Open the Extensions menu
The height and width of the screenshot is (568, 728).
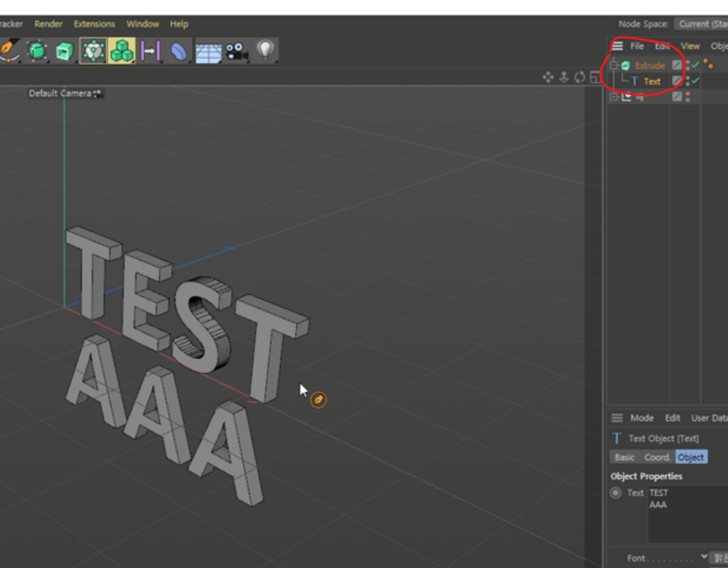pos(94,24)
